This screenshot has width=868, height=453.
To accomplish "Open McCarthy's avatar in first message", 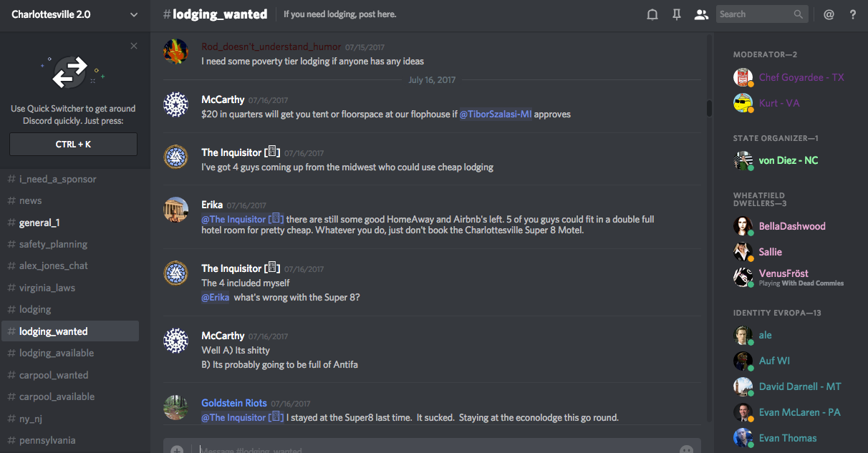I will click(175, 105).
